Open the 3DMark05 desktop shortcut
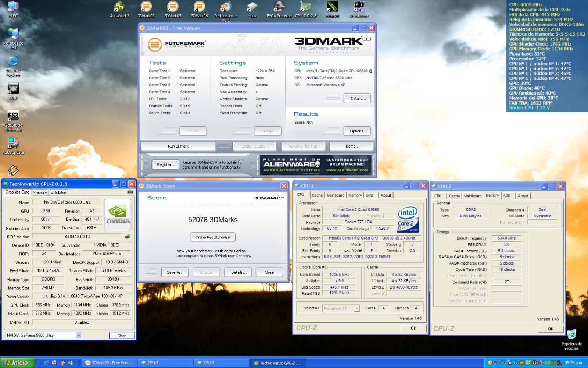 [173, 10]
